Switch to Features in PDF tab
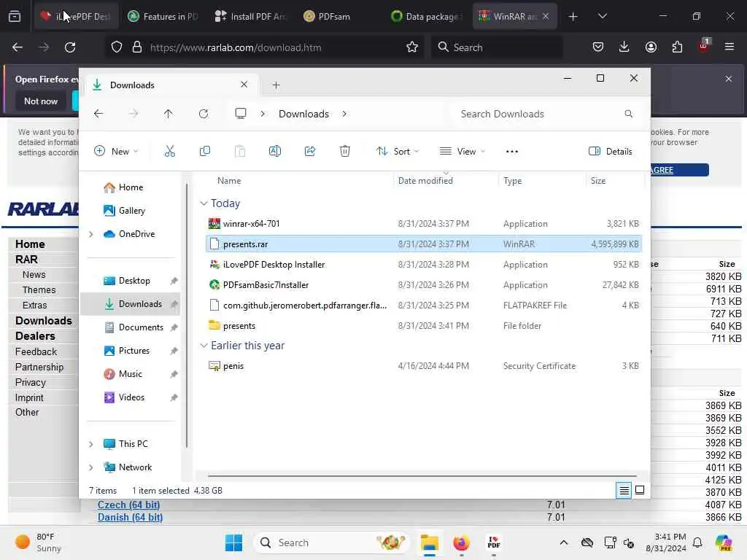 (x=163, y=16)
